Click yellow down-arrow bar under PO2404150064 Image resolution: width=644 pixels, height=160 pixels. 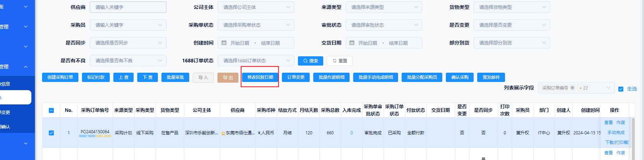coord(103,136)
